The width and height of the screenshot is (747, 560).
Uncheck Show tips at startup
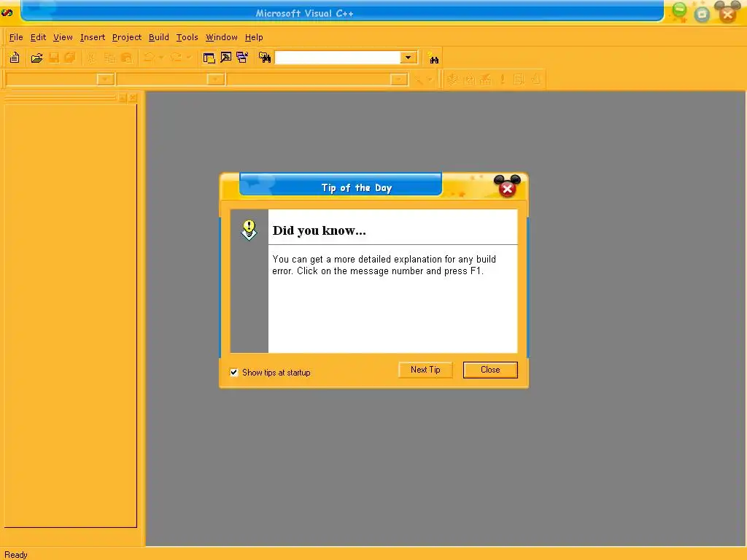coord(234,373)
